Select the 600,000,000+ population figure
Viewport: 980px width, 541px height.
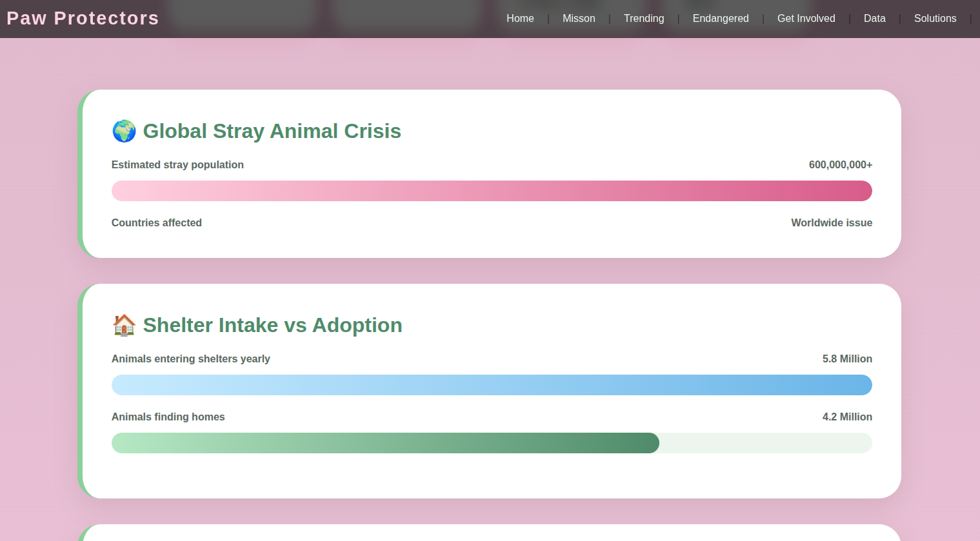(841, 165)
